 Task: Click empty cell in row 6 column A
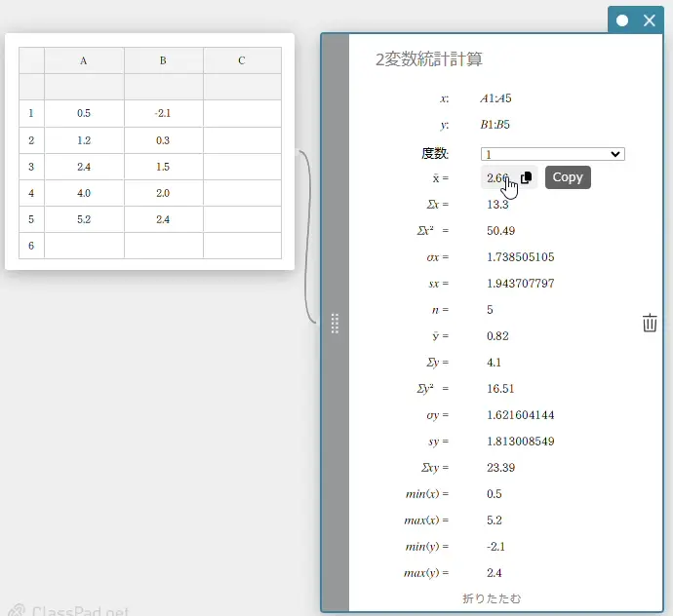coord(84,246)
